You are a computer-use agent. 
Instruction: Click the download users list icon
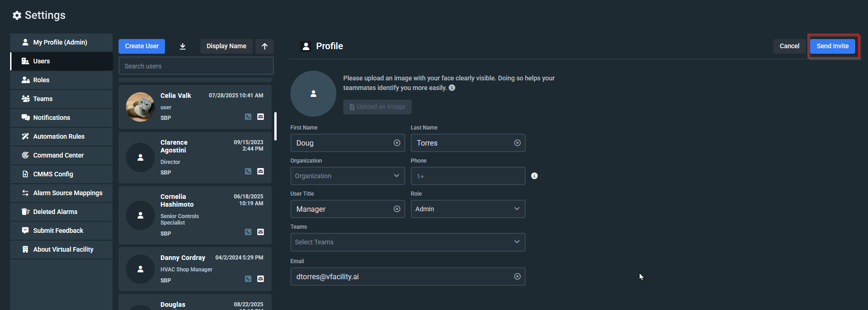(x=182, y=46)
